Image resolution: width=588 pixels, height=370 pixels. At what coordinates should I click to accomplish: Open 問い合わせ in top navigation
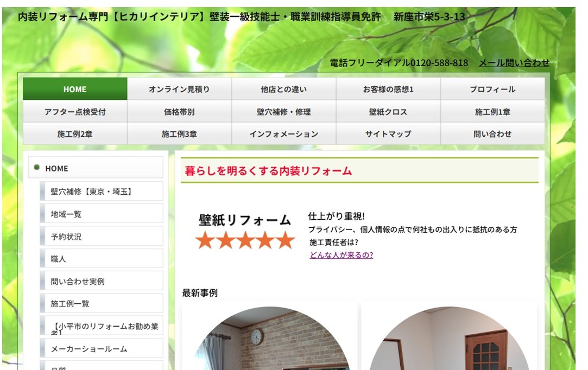click(492, 133)
